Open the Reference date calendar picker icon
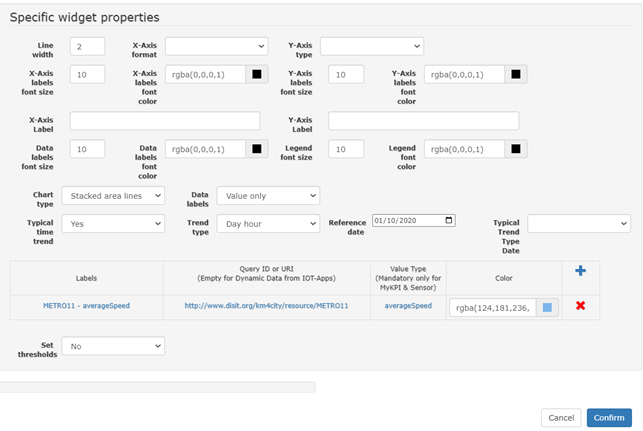Image resolution: width=643 pixels, height=431 pixels. [449, 220]
